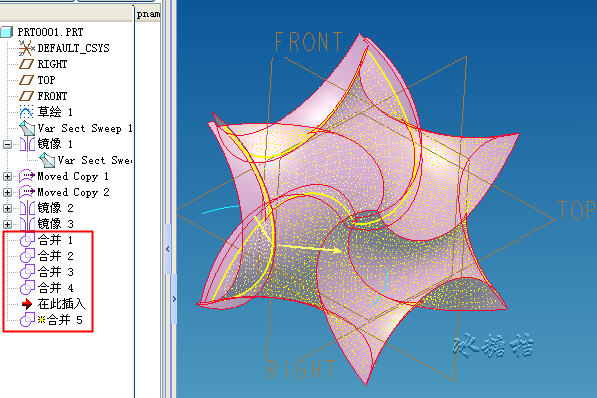Screen dimensions: 597x398
Task: Click the PRT0001.PRT part icon
Action: point(6,32)
